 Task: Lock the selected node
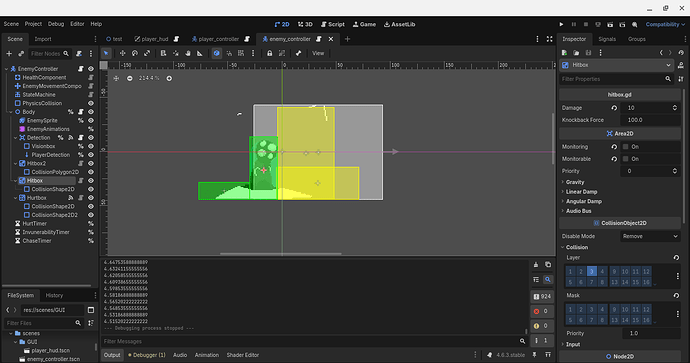269,53
